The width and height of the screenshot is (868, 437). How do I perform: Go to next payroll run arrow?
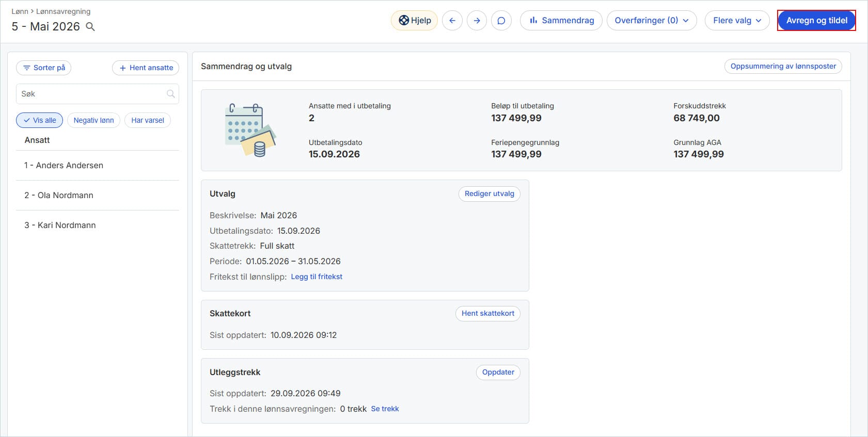coord(477,21)
